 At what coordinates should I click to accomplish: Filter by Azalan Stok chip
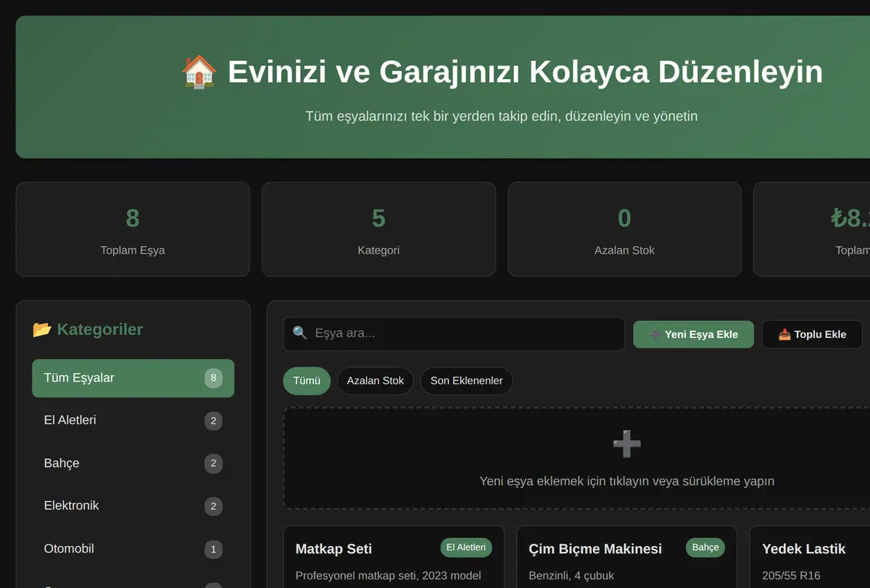pos(376,381)
